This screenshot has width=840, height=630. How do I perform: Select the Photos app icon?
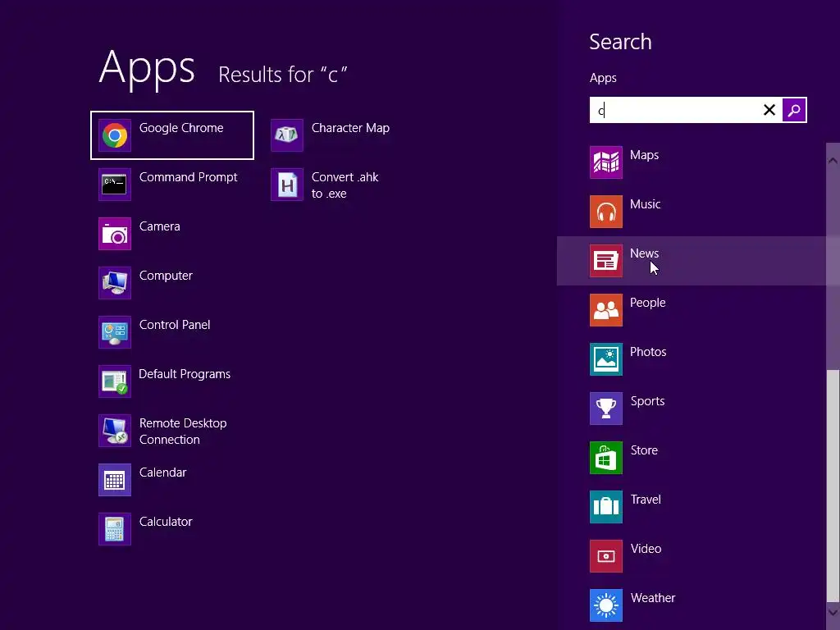pos(606,359)
